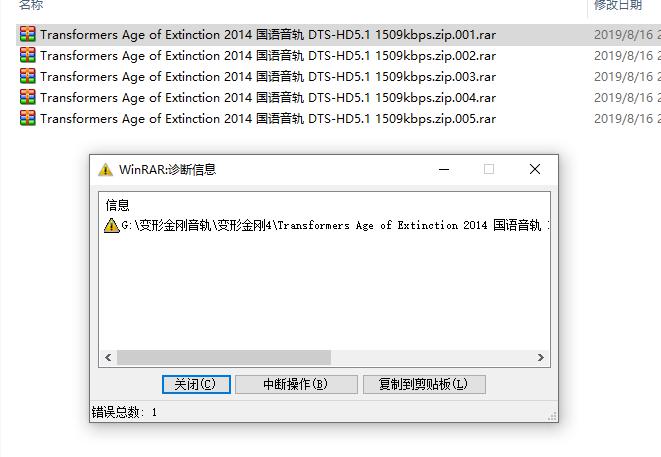This screenshot has height=457, width=661.
Task: Click file name ending zip.004.rar
Action: (268, 98)
